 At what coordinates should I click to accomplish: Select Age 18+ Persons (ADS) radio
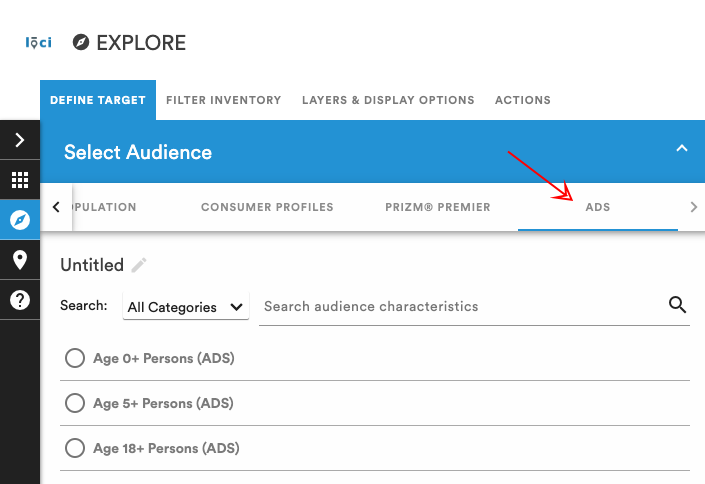point(75,448)
